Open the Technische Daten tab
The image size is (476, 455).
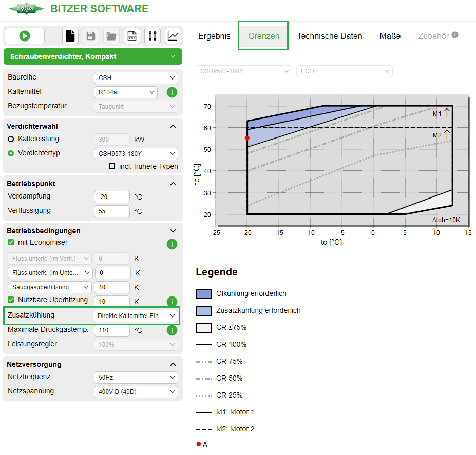[330, 36]
